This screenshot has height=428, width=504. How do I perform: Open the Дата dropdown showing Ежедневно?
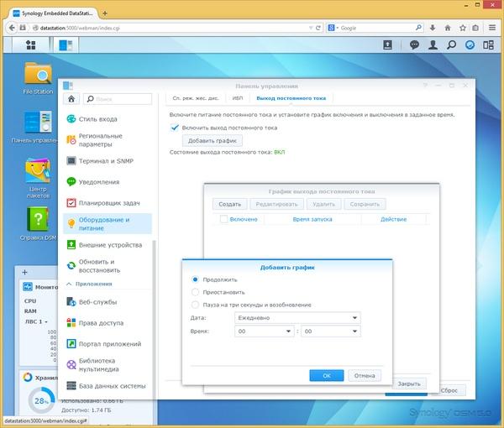[297, 318]
